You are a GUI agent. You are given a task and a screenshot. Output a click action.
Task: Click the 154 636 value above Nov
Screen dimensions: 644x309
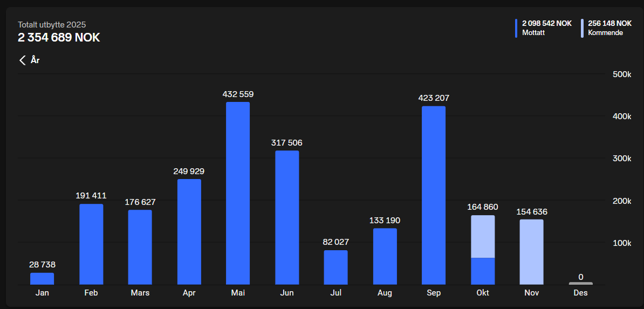[x=531, y=212]
